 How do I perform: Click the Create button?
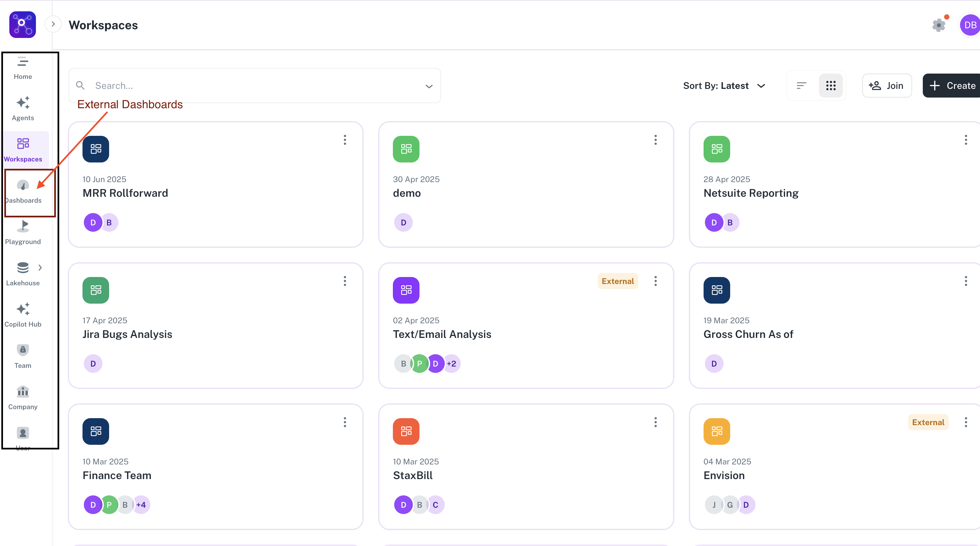951,86
